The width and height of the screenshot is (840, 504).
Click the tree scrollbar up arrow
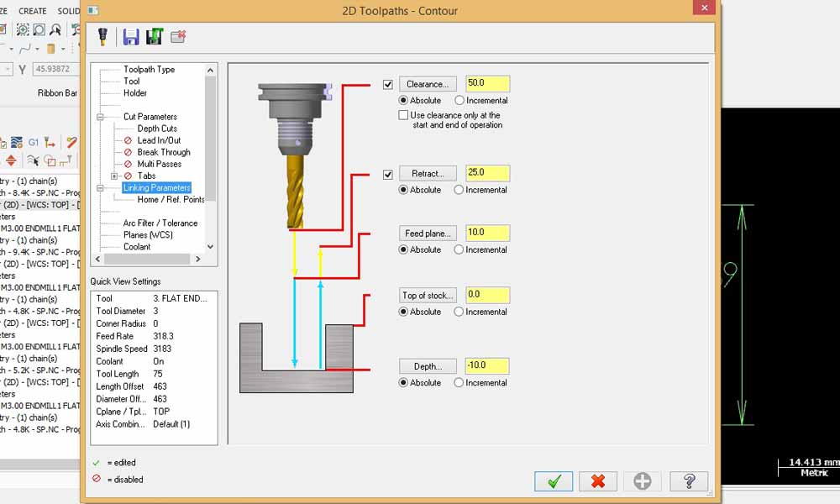(211, 71)
